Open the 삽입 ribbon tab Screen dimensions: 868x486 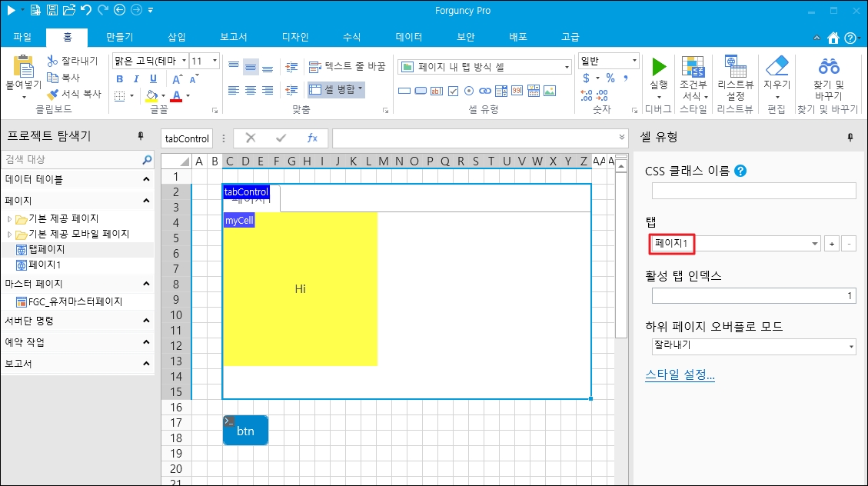(x=177, y=37)
